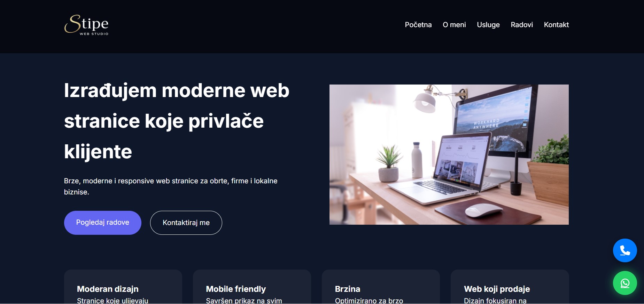Select the Moderan dizajn card
This screenshot has height=304, width=644.
pyautogui.click(x=123, y=287)
